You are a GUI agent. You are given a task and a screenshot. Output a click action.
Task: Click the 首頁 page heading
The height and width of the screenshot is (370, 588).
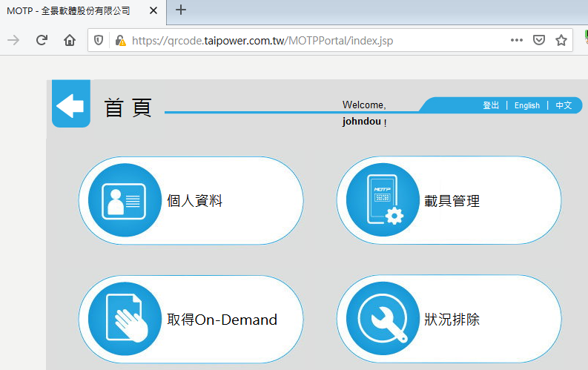point(128,108)
